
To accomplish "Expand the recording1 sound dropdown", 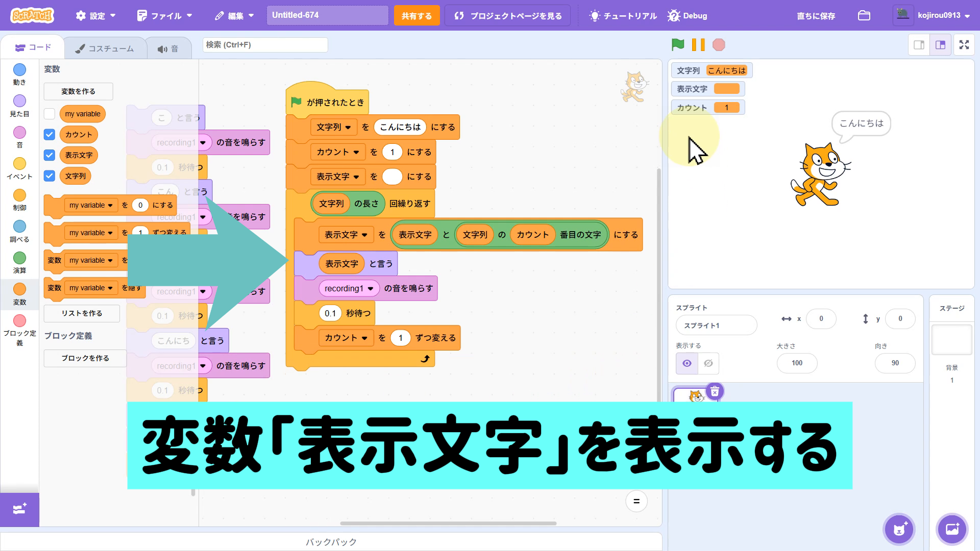I will 371,289.
